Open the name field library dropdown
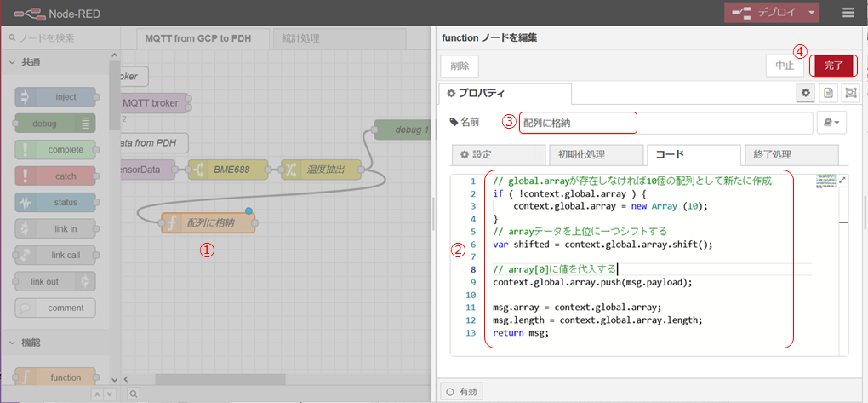Screen dimensions: 868x403 pyautogui.click(x=831, y=124)
